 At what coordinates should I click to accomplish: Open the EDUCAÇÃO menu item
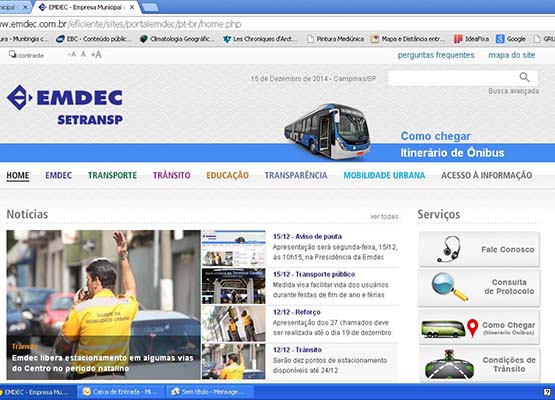point(227,175)
